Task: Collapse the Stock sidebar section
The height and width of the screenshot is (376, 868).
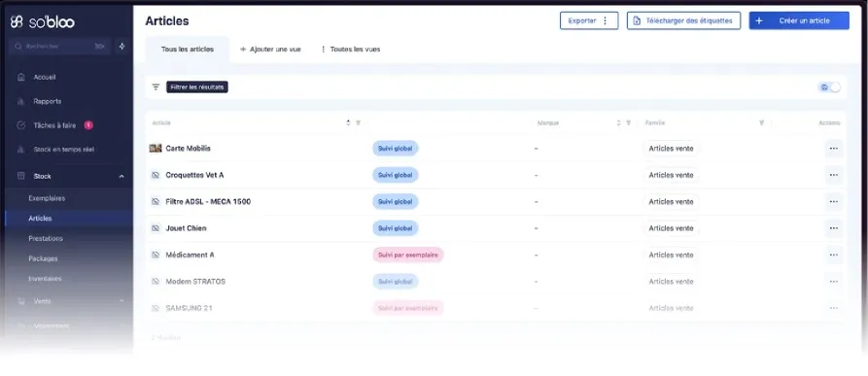Action: 122,177
